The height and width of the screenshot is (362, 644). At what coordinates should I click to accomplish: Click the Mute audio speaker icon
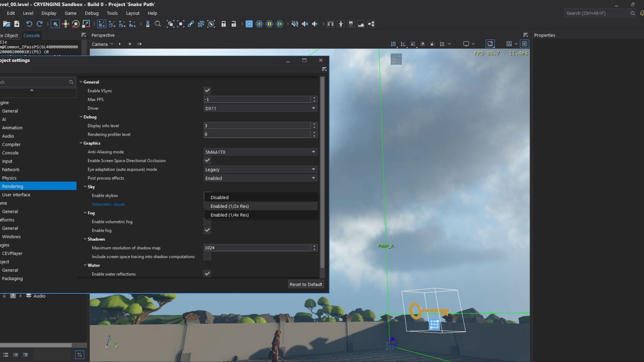point(295,24)
